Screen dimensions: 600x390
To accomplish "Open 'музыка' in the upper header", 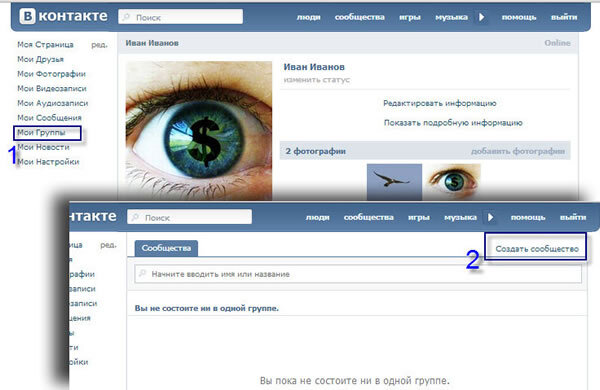I will (x=452, y=18).
